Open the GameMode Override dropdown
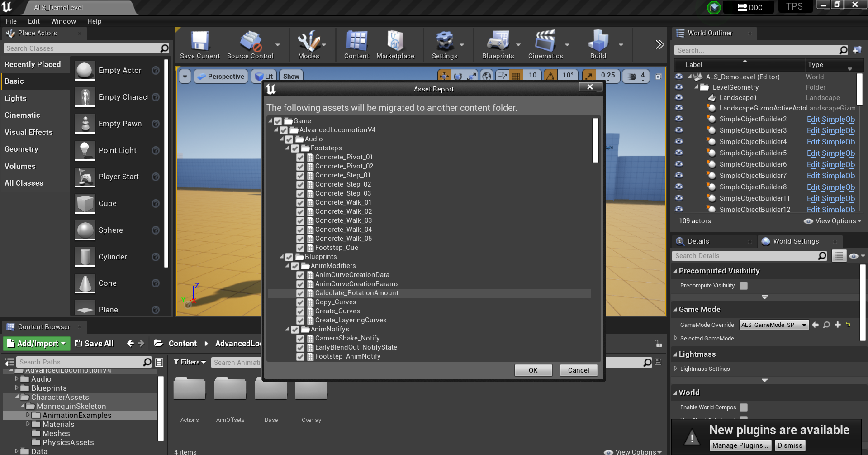868x455 pixels. click(774, 325)
